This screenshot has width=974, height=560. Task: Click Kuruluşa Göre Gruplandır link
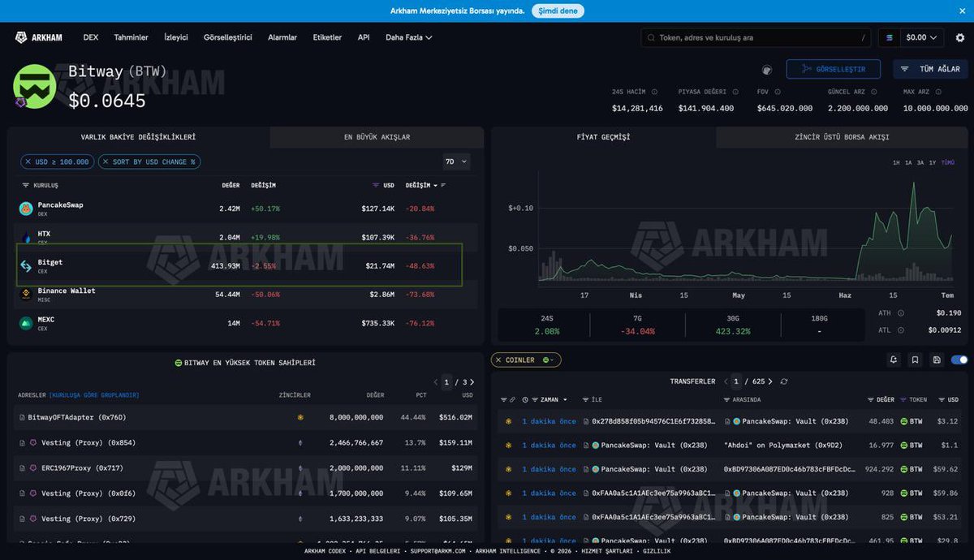(x=94, y=395)
